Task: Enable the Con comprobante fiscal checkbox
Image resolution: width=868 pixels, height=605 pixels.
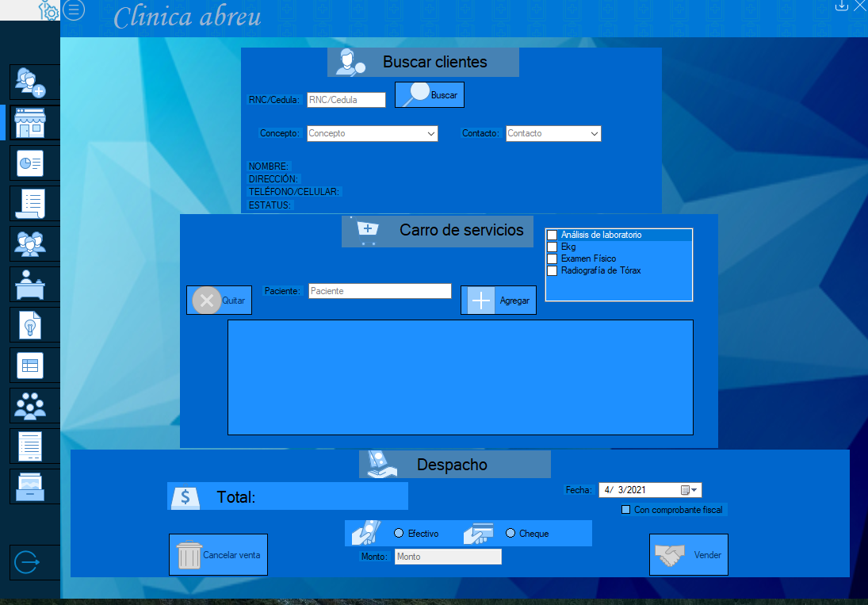Action: pos(625,510)
